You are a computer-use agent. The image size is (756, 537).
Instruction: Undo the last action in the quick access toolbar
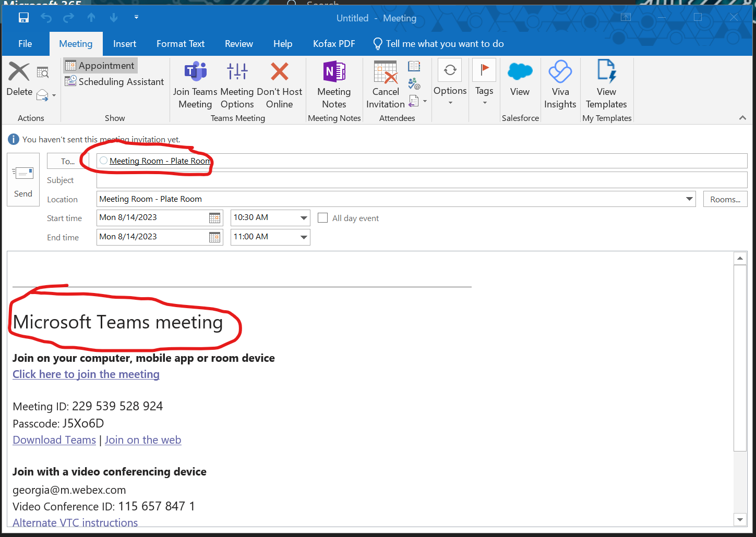(x=46, y=18)
